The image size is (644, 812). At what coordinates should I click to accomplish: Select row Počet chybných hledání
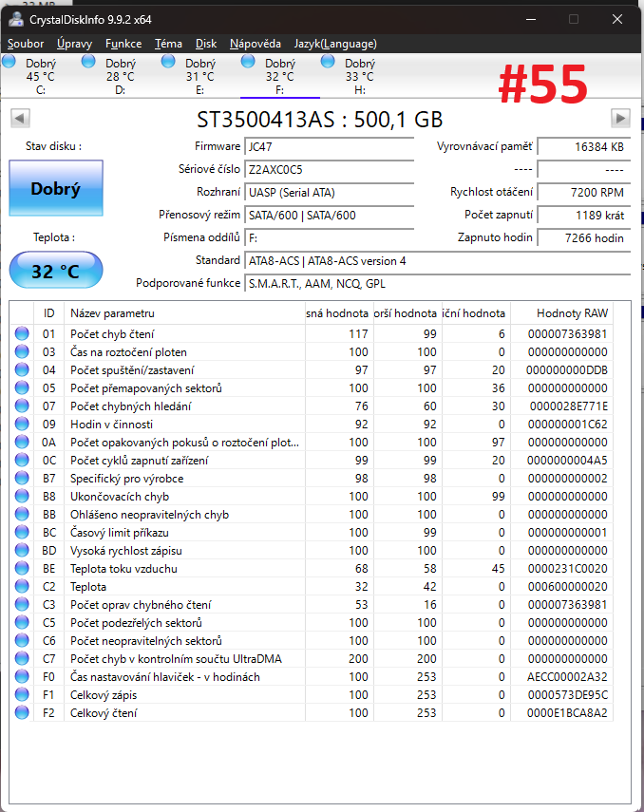[312, 406]
